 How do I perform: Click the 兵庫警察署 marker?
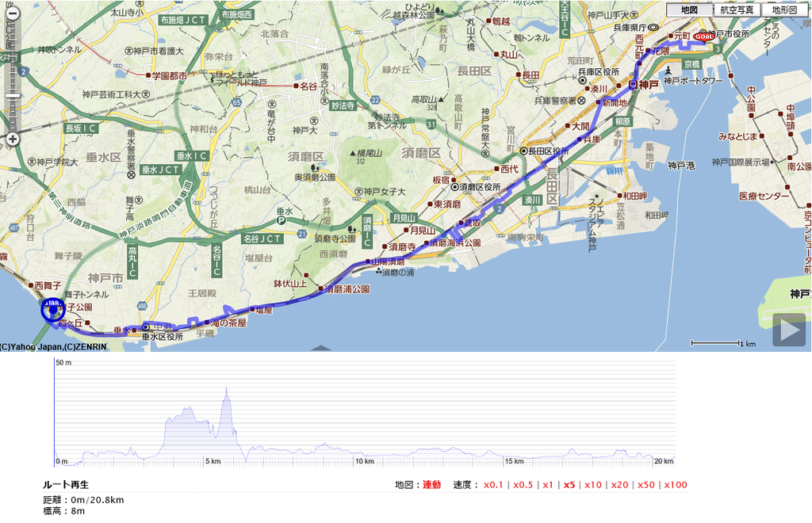coord(581,101)
